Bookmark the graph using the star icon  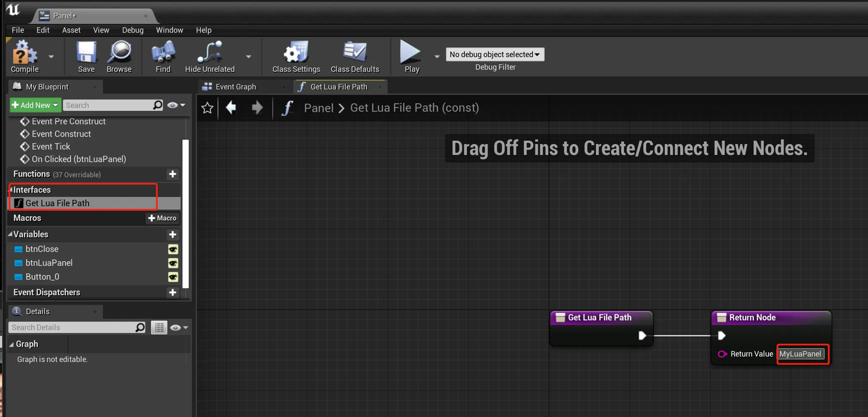tap(207, 108)
